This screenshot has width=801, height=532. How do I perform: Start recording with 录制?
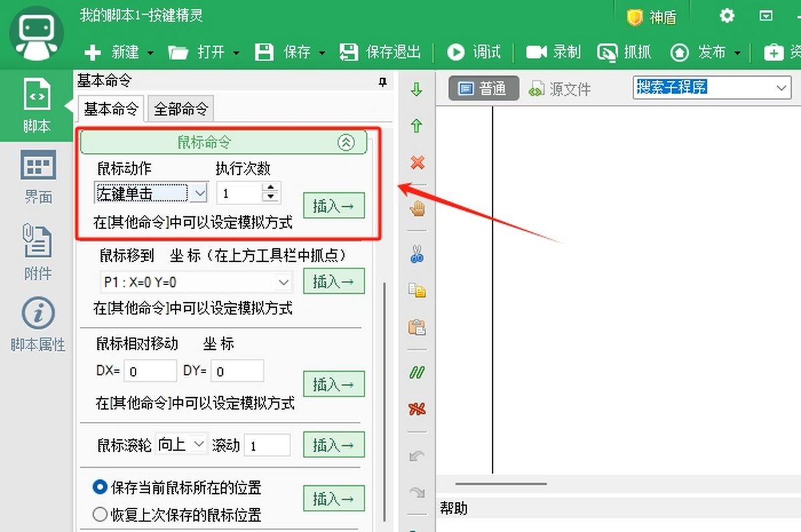click(x=553, y=52)
